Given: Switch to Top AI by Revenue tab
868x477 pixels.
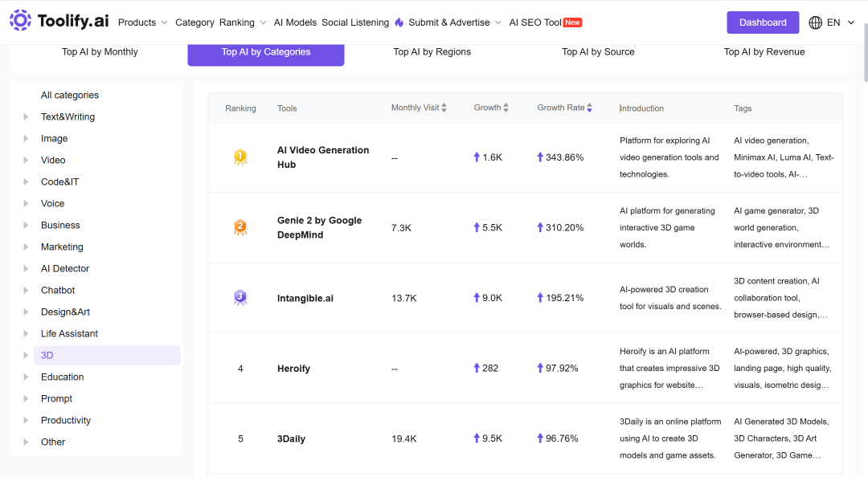Looking at the screenshot, I should click(x=764, y=52).
